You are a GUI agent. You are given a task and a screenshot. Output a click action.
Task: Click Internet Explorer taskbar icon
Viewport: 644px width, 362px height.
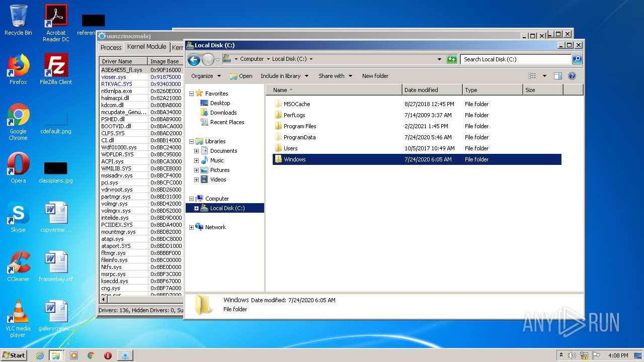coord(40,355)
